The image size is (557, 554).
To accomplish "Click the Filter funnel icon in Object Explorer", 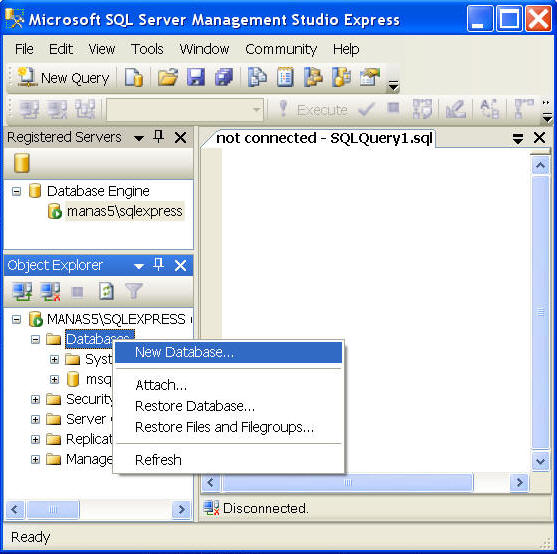I will (134, 292).
